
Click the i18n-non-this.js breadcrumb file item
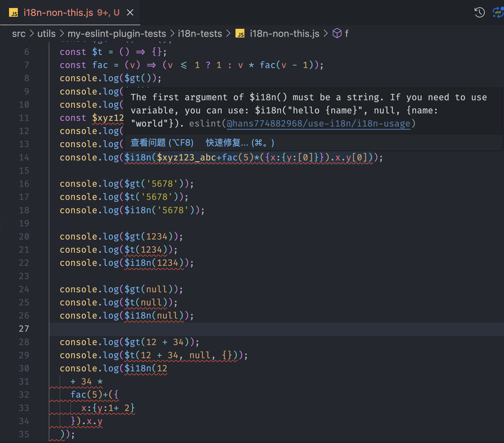tap(284, 33)
